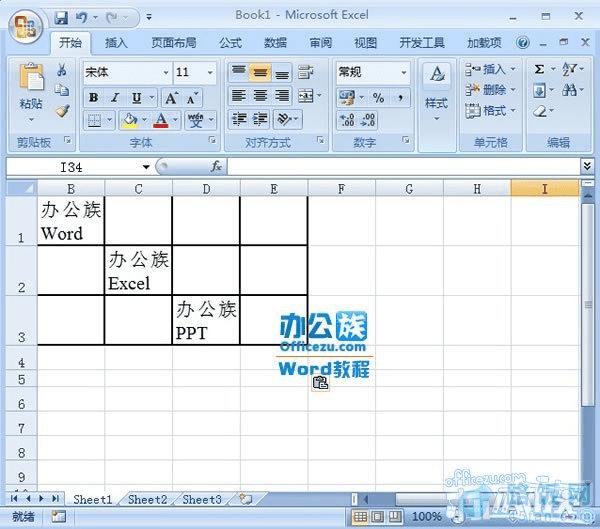Decrease the indent

tap(239, 119)
